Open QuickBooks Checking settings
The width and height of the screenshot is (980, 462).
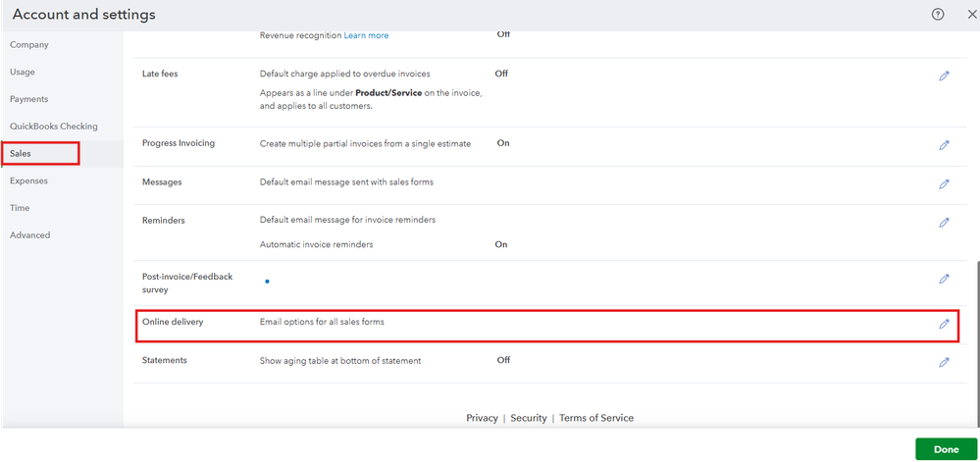coord(54,127)
